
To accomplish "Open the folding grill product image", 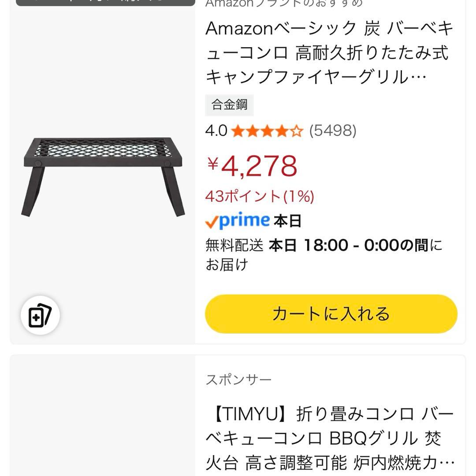I will pos(103,176).
